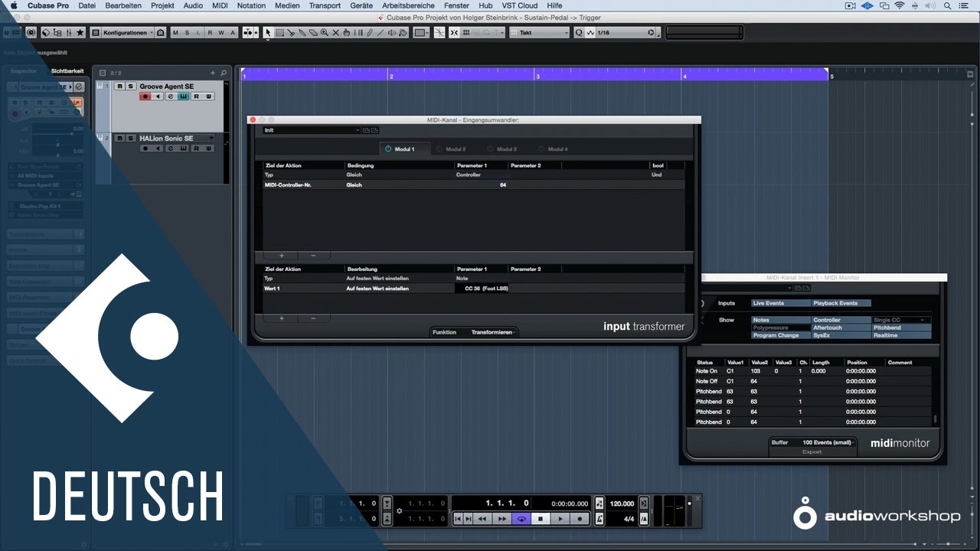The height and width of the screenshot is (551, 980).
Task: Jump to previous marker in transport
Action: click(459, 518)
